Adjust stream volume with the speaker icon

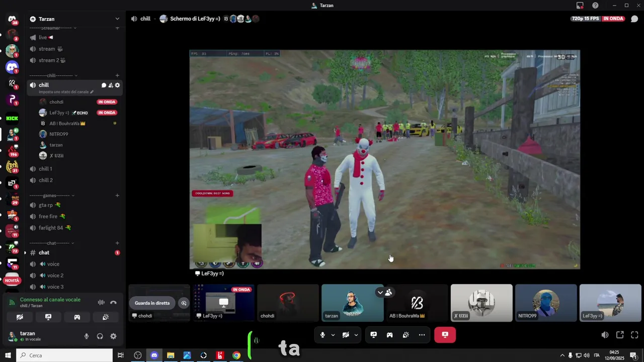coord(605,335)
